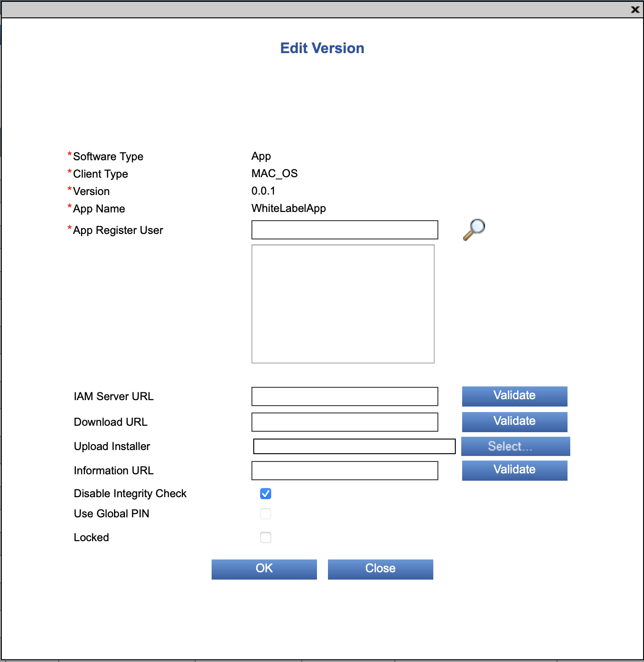This screenshot has width=644, height=662.
Task: Focus the App Register User text field
Action: point(344,230)
